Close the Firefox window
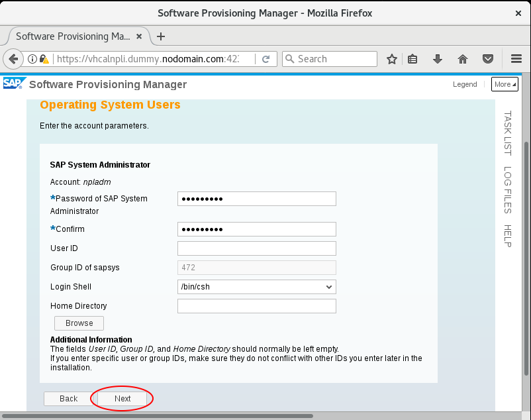The height and width of the screenshot is (420, 531). point(518,13)
